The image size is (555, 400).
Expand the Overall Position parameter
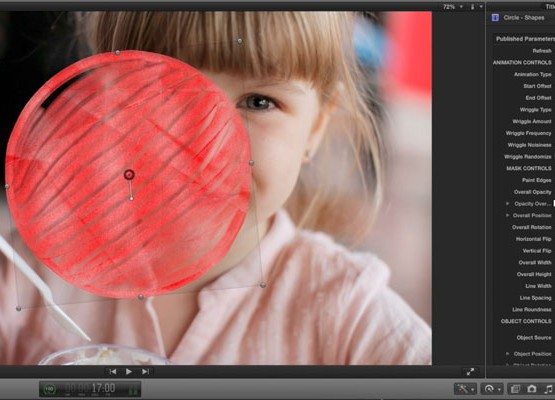click(508, 215)
